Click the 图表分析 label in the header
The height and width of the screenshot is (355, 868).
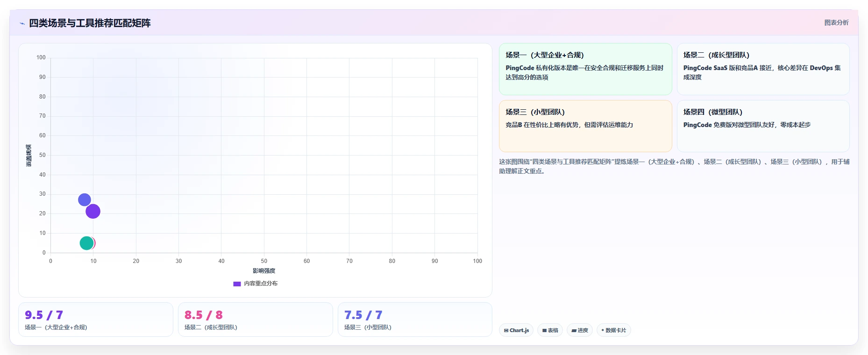pyautogui.click(x=836, y=22)
